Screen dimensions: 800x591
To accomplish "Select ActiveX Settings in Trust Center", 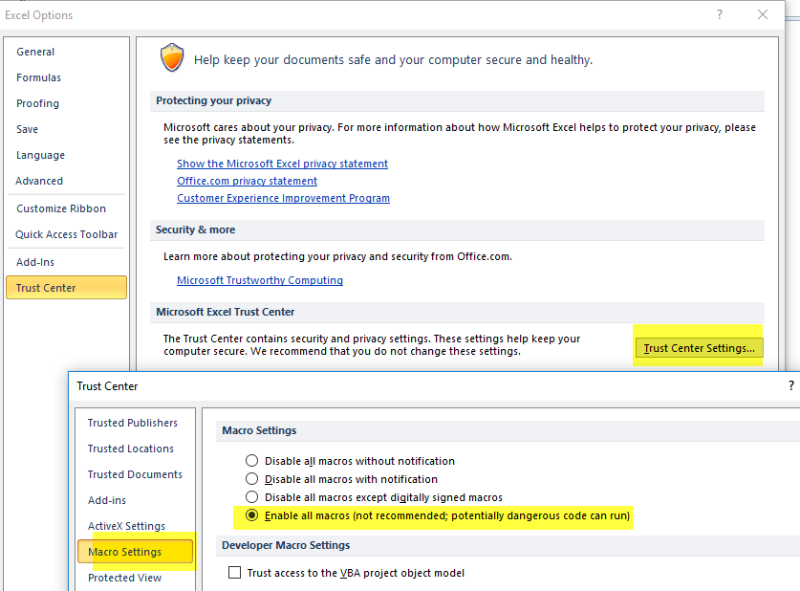I will pyautogui.click(x=127, y=526).
